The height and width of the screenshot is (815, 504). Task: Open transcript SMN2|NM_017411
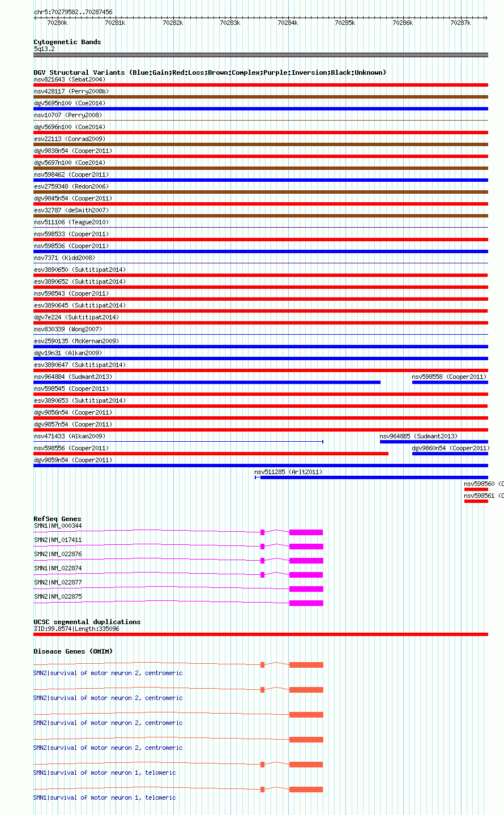pos(58,540)
